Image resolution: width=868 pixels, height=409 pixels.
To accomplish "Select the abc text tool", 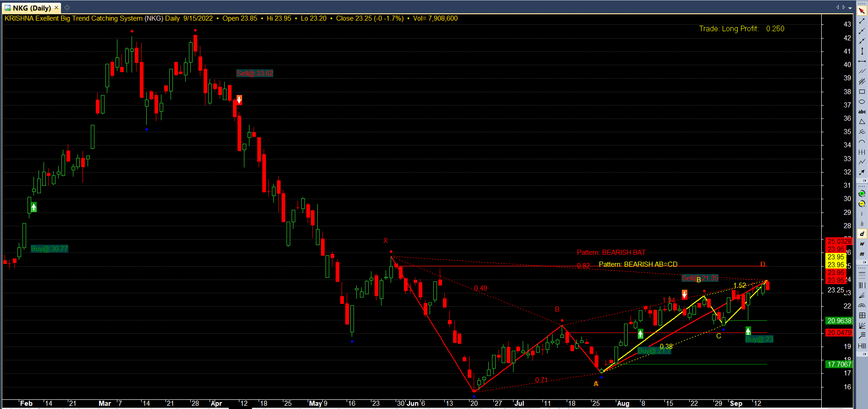I will click(x=862, y=112).
